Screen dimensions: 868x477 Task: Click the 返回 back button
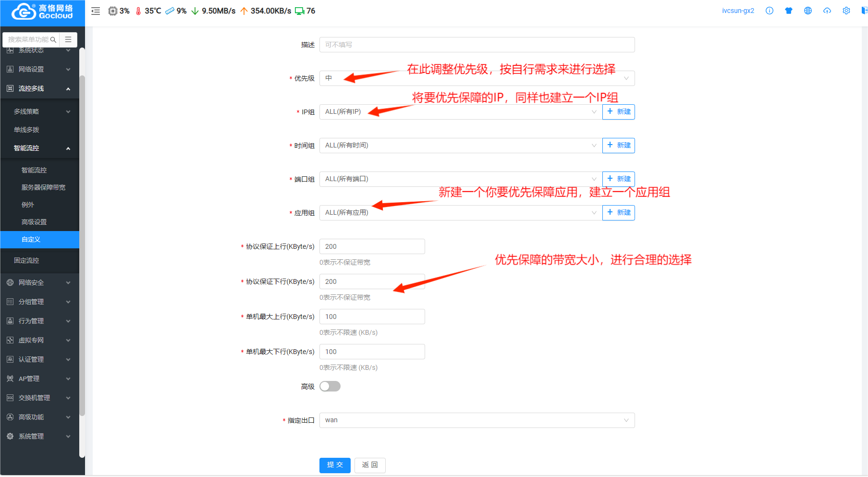point(370,465)
